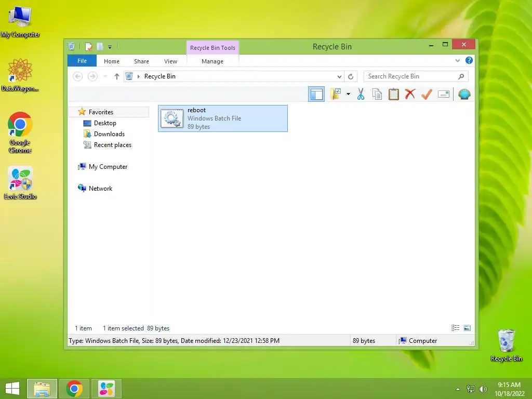Open the DataWagon desktop shortcut
The image size is (532, 399).
point(20,75)
